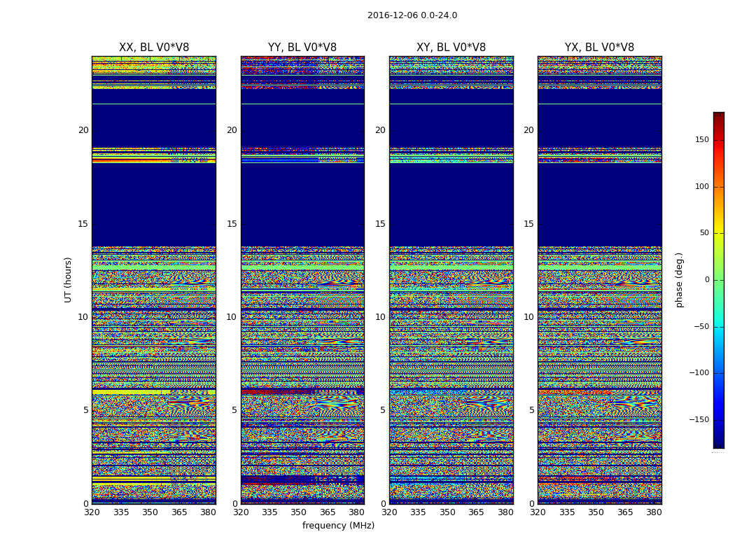The width and height of the screenshot is (735, 560).
Task: Click the colorbar tick label "150"
Action: tap(701, 140)
